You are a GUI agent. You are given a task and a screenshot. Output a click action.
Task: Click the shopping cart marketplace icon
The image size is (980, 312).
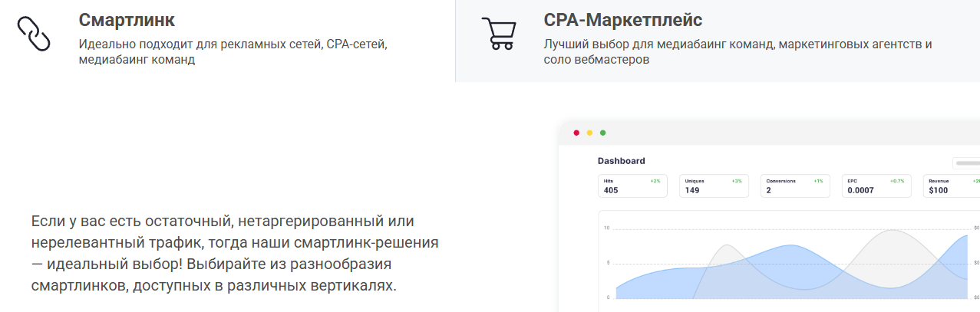click(497, 33)
